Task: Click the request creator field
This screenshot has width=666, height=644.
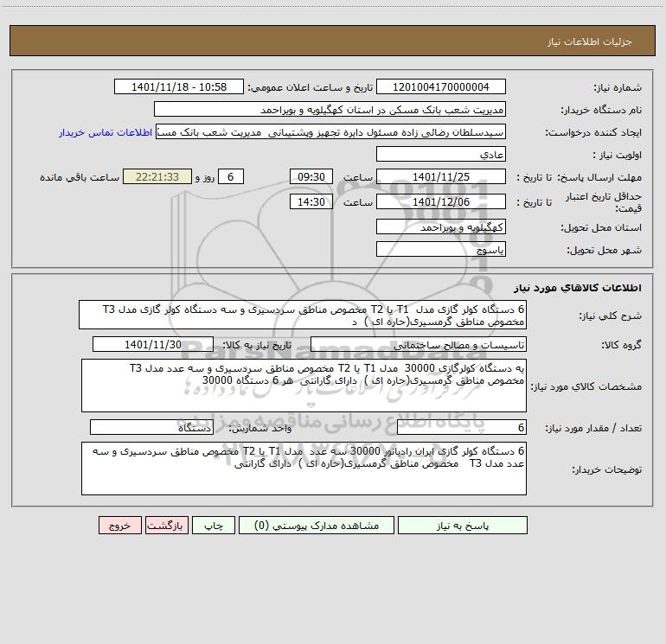Action: (331, 131)
